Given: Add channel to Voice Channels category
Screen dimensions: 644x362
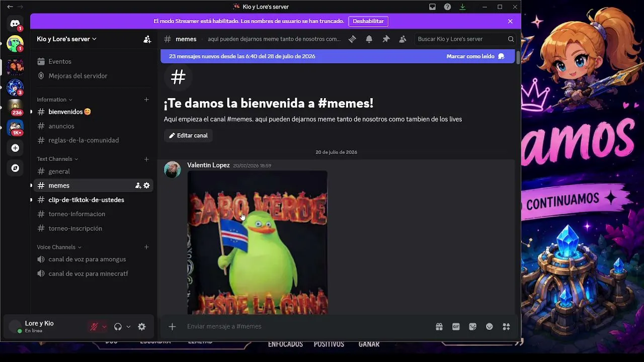Looking at the screenshot, I should [x=146, y=247].
